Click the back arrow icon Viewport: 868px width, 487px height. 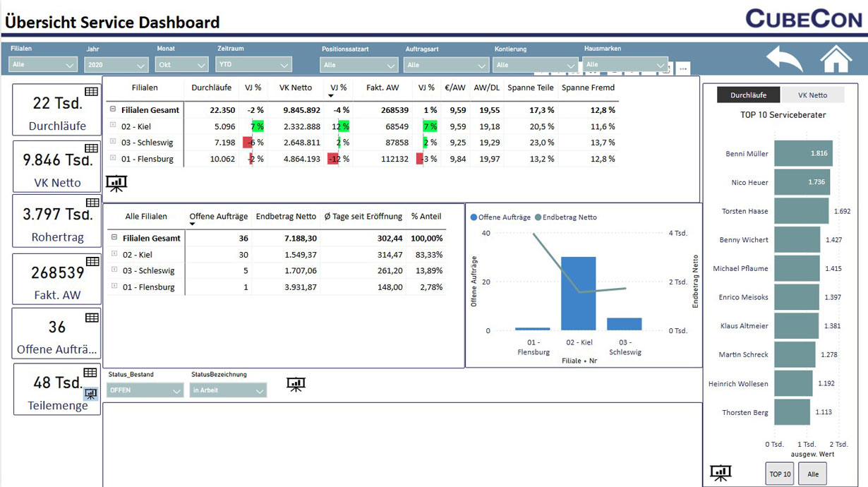pos(785,59)
